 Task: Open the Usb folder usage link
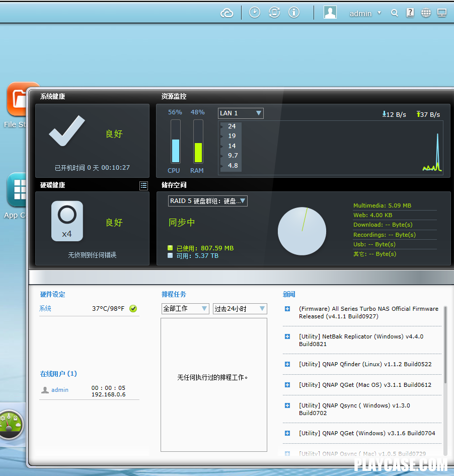click(x=374, y=244)
